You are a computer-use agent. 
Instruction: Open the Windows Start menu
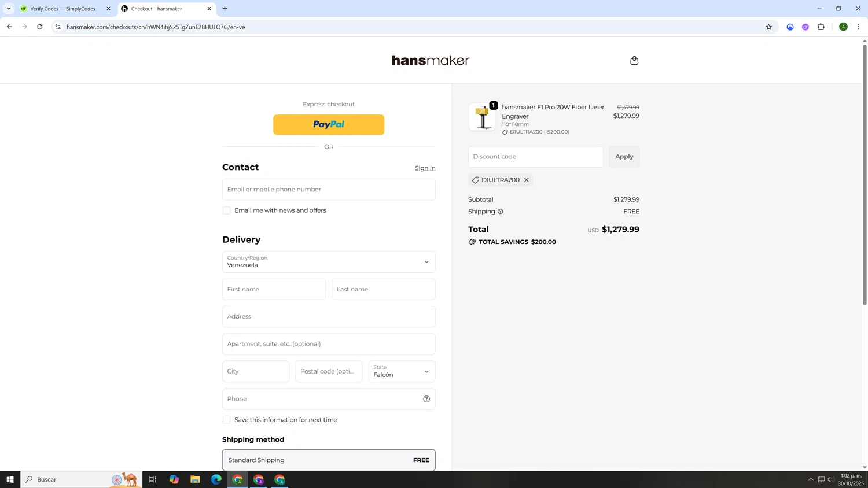(10, 479)
